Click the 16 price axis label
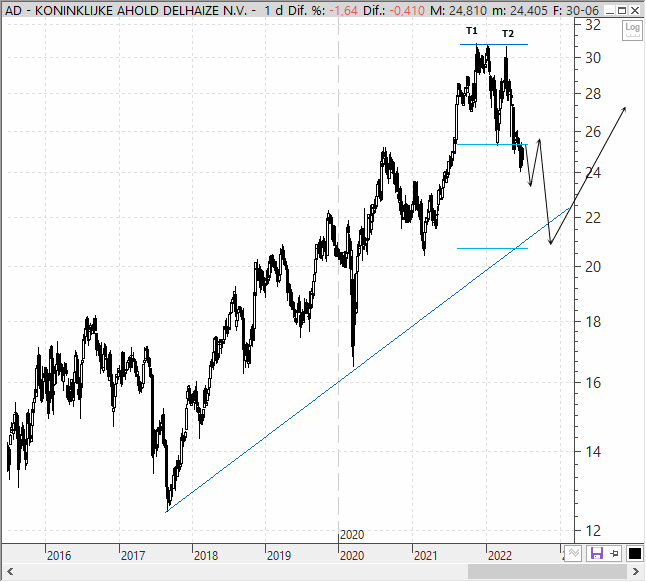 click(x=593, y=383)
